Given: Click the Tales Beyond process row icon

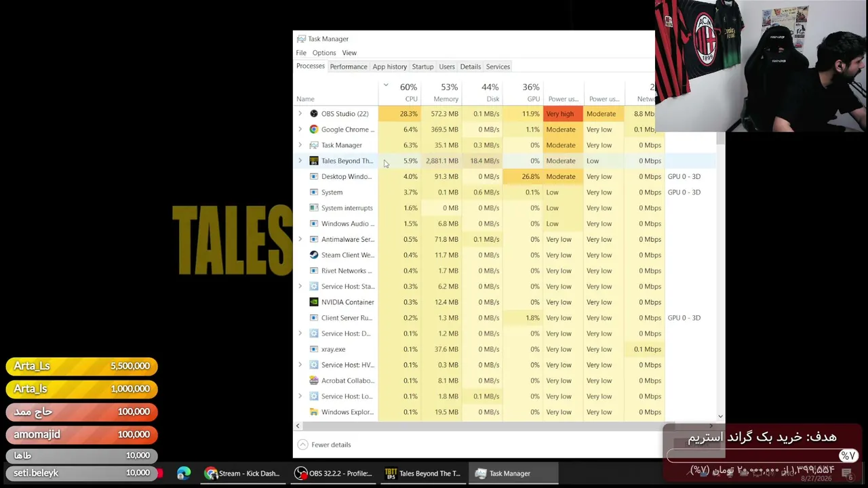Looking at the screenshot, I should (x=313, y=161).
